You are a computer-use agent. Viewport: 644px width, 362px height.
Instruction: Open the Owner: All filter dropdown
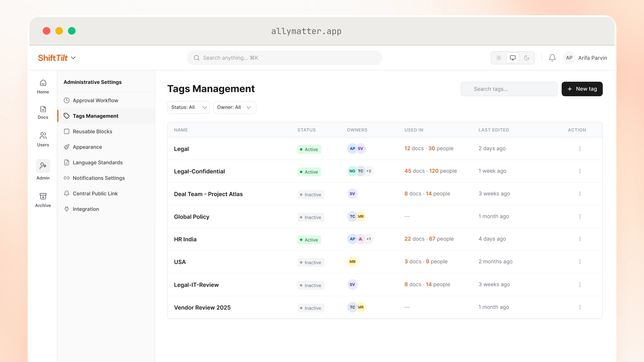click(235, 107)
